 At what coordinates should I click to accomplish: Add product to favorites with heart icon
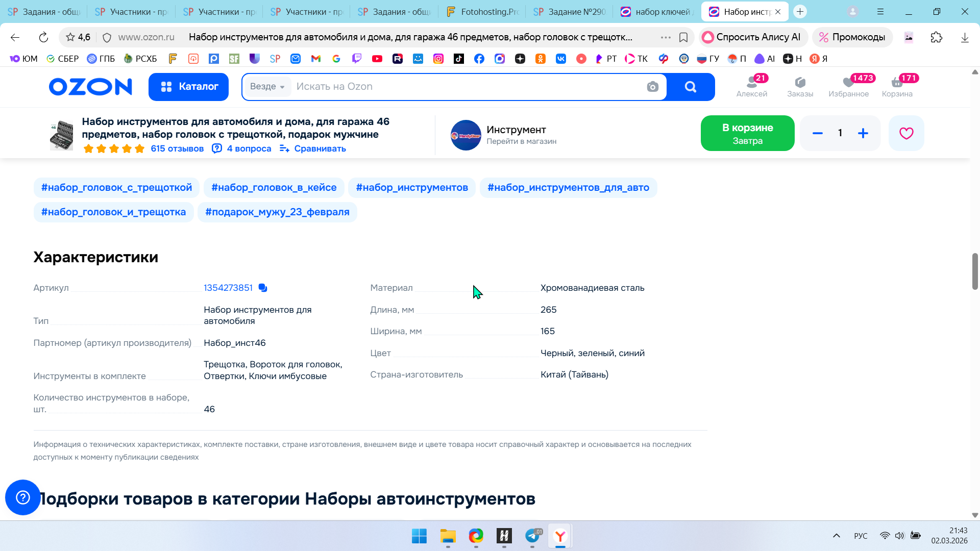(x=906, y=133)
